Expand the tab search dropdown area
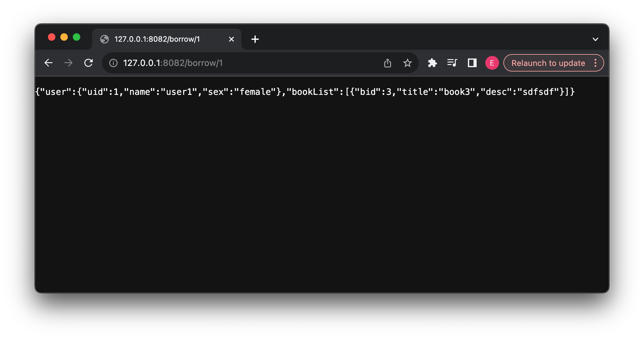 595,39
